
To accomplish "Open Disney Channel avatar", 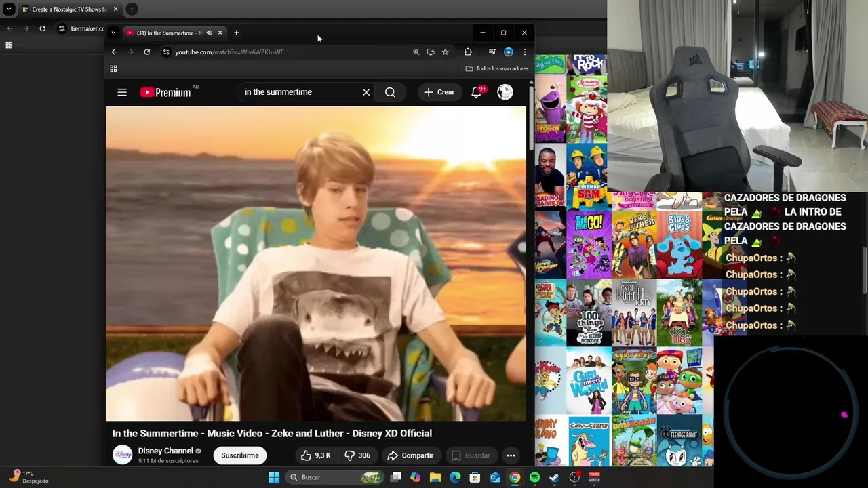I will coord(123,455).
